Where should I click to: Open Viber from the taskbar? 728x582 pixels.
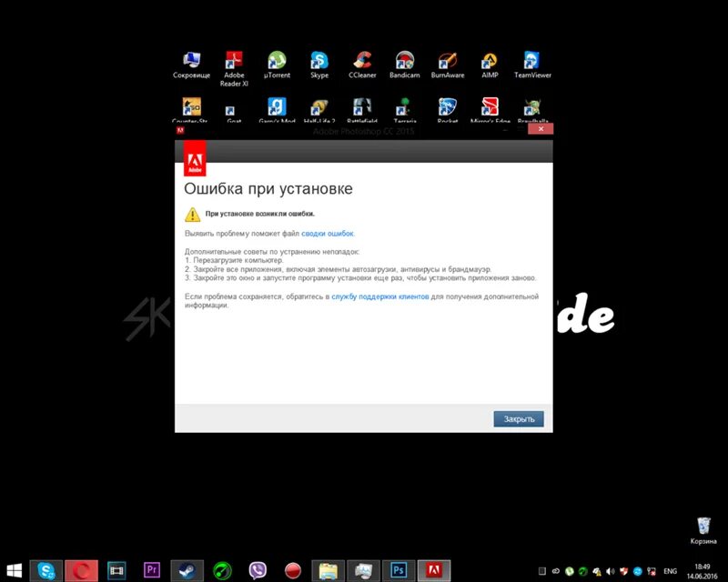(x=258, y=570)
